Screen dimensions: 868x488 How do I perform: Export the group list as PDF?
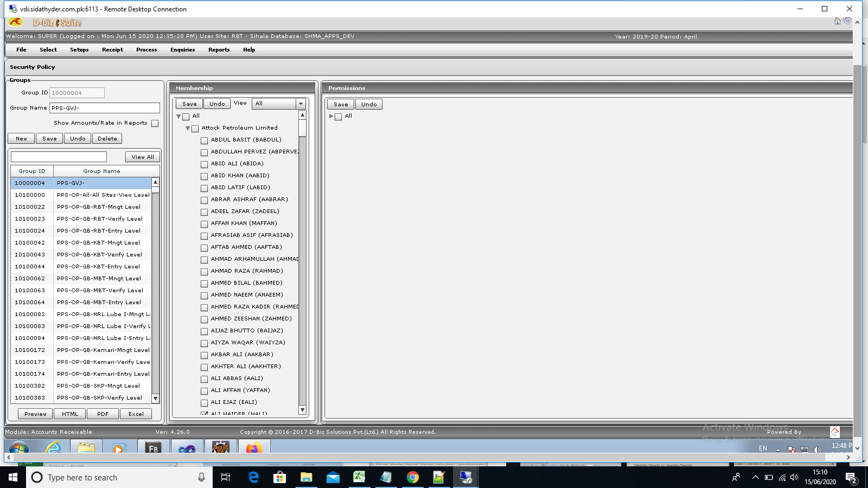click(x=103, y=414)
